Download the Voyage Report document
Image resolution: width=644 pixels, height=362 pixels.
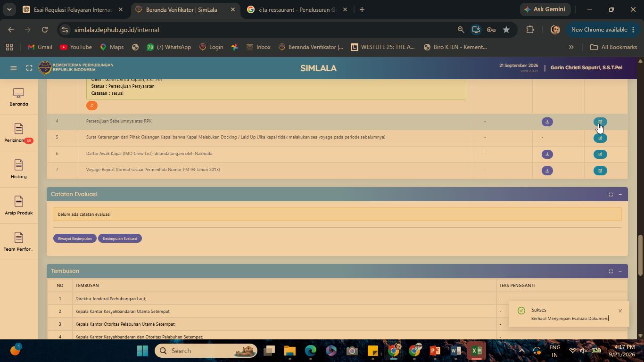coord(547,171)
